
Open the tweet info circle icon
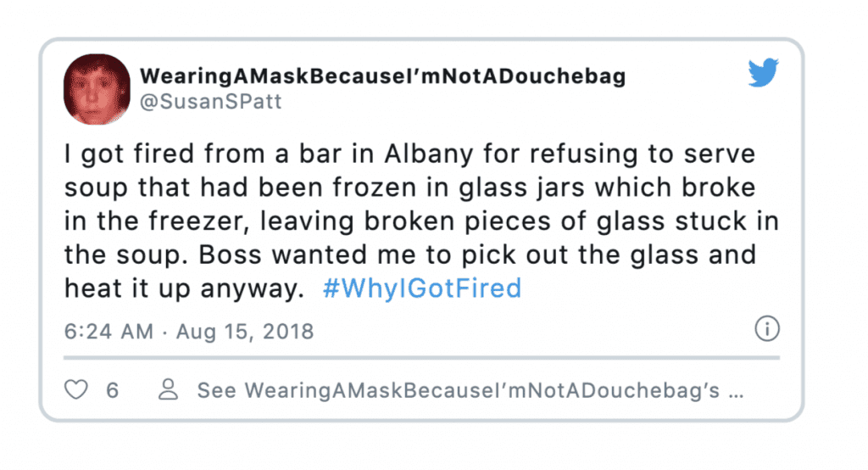(766, 328)
